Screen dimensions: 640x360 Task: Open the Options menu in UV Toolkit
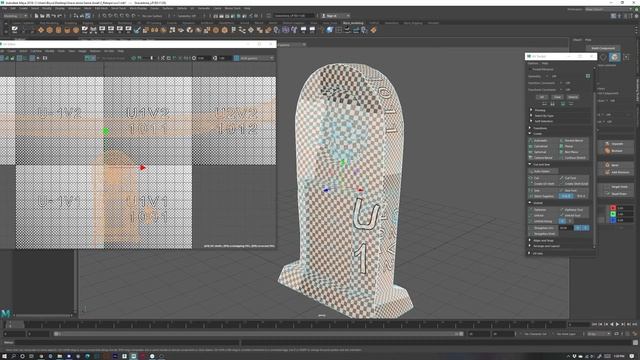tap(533, 63)
